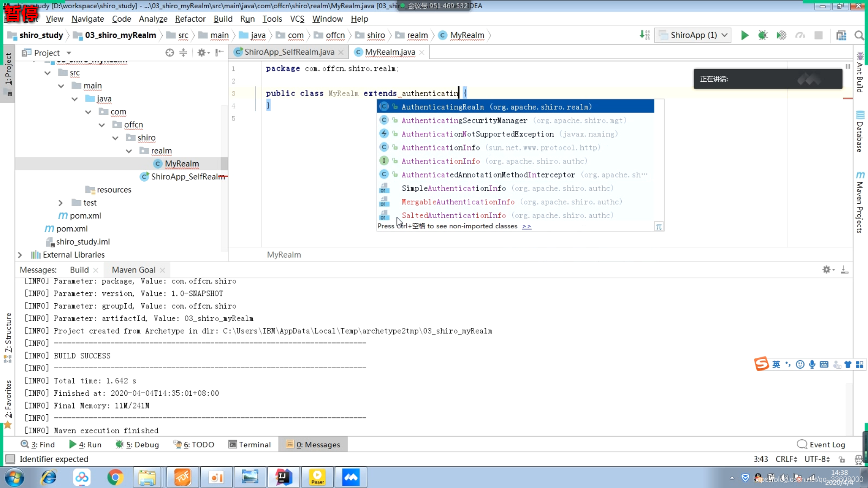Screen dimensions: 868x488
Task: Open the Refactor menu
Action: tap(190, 19)
